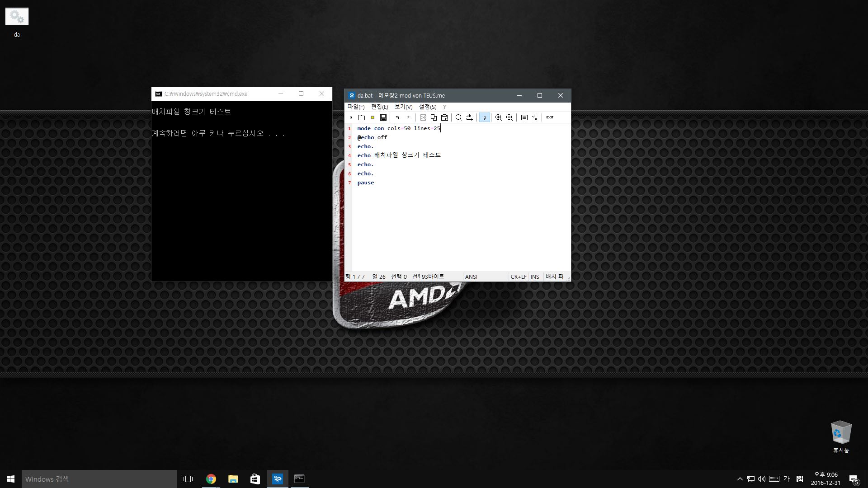Click the cmd.exe window system icon
The width and height of the screenshot is (868, 488).
coord(158,94)
